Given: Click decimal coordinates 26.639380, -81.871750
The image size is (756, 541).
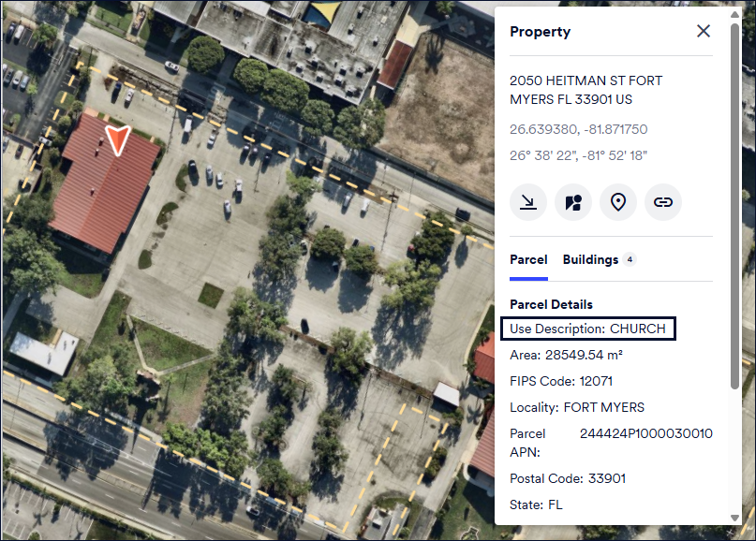Looking at the screenshot, I should click(x=579, y=129).
